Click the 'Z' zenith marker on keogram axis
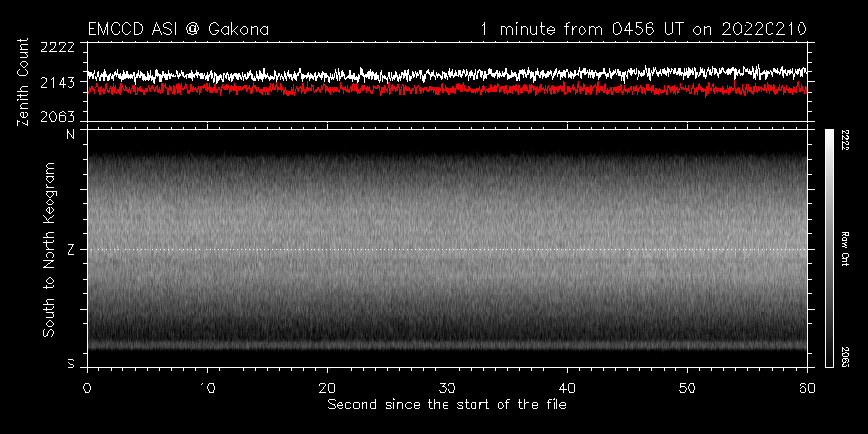Viewport: 868px width, 434px height. (70, 250)
